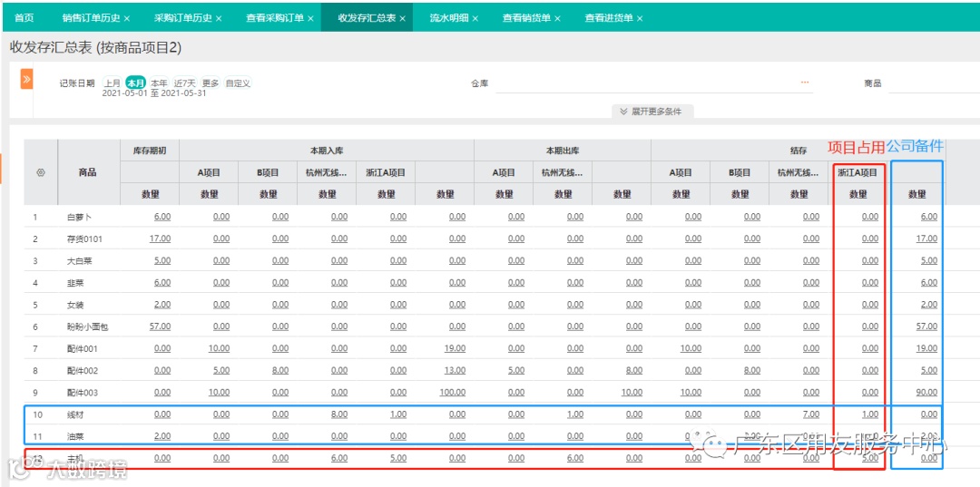
Task: Close the 查看销货单 tab
Action: coord(557,18)
